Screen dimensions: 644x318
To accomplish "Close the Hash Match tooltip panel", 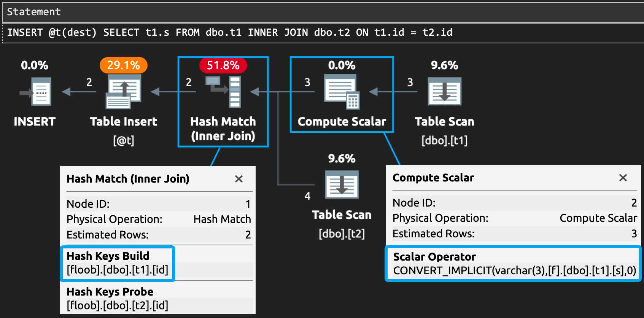I will coord(239,179).
